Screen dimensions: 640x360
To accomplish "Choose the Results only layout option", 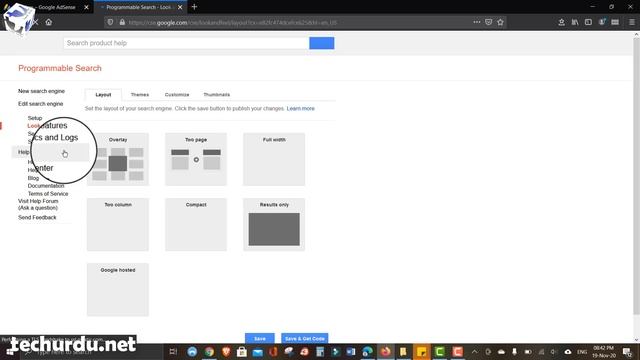I will pyautogui.click(x=274, y=224).
